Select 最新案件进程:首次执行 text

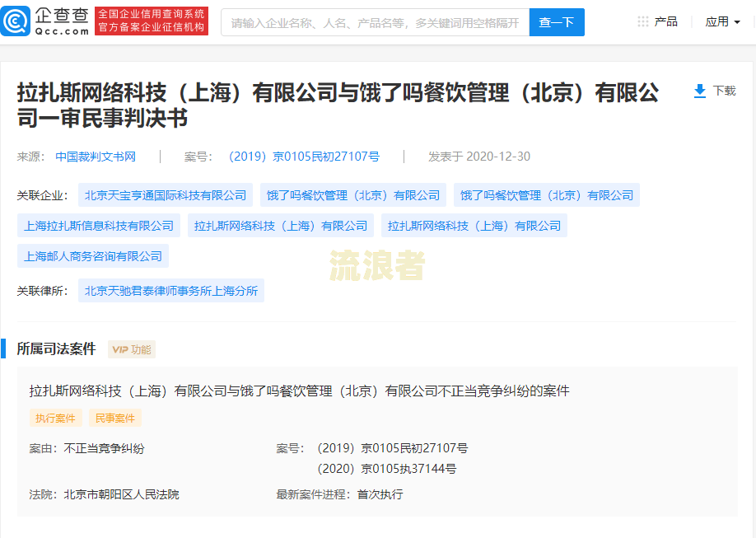coord(339,494)
